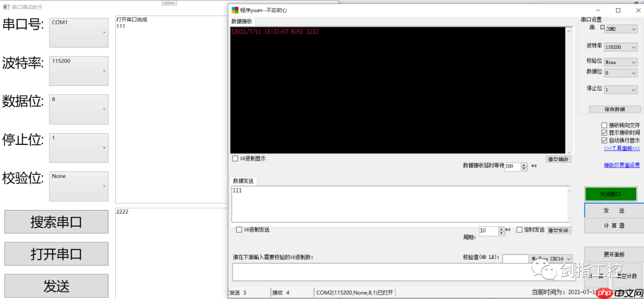
Task: Click the receive area scrollbar up arrow
Action: 569,31
